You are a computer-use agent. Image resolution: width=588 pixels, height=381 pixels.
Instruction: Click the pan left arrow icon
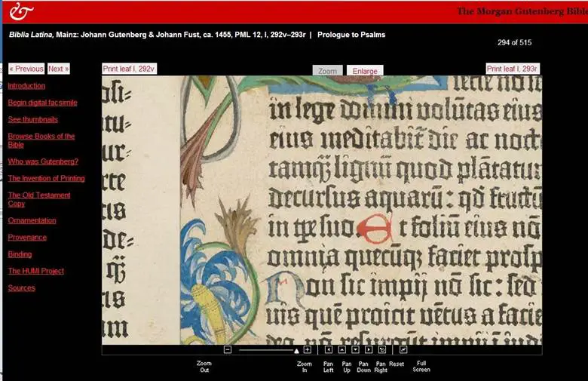point(329,349)
